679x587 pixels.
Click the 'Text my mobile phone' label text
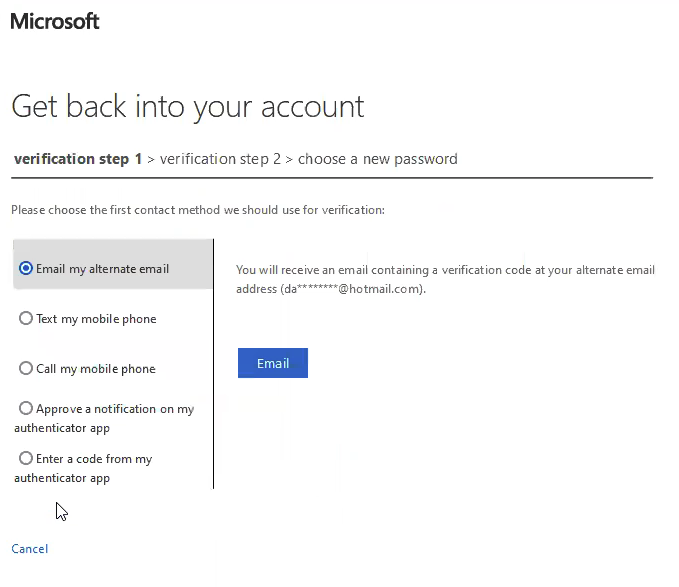[x=96, y=319]
